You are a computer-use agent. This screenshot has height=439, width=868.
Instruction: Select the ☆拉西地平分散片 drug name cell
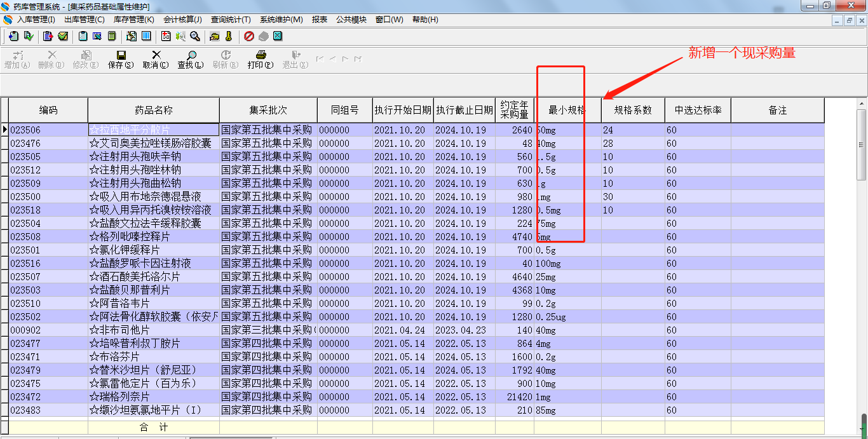tap(154, 130)
